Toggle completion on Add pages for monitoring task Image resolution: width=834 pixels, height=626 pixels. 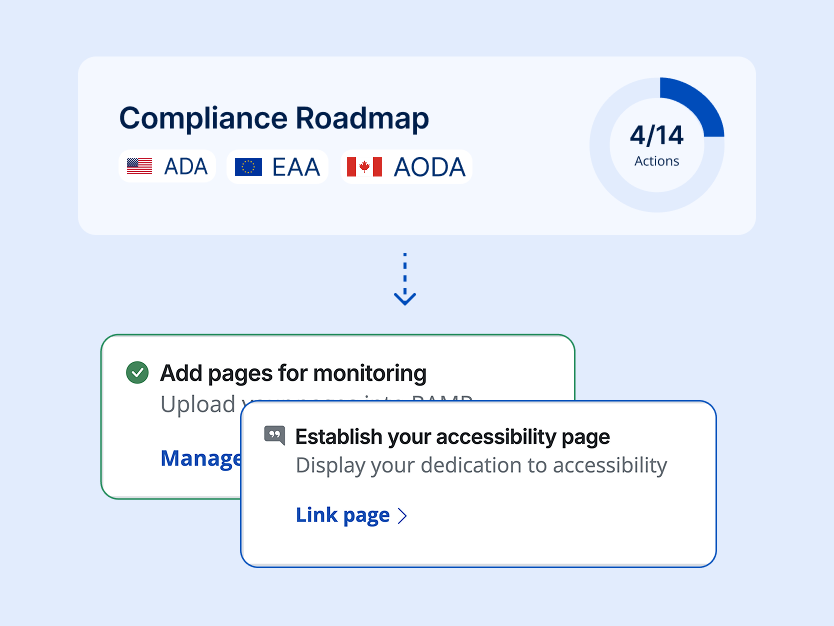pos(138,372)
